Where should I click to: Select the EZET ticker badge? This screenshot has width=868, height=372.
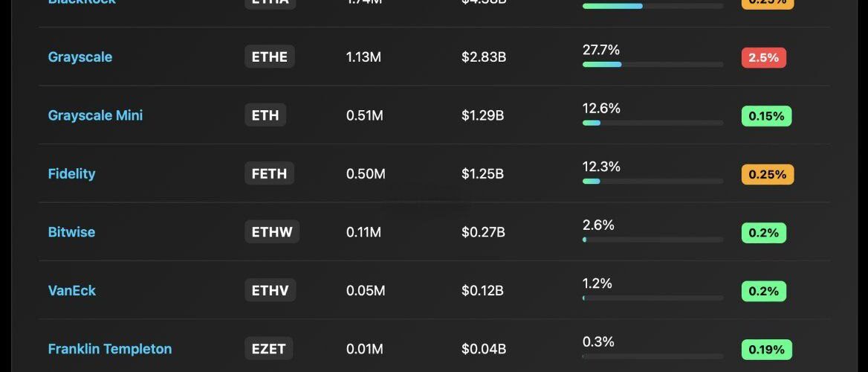(x=268, y=349)
